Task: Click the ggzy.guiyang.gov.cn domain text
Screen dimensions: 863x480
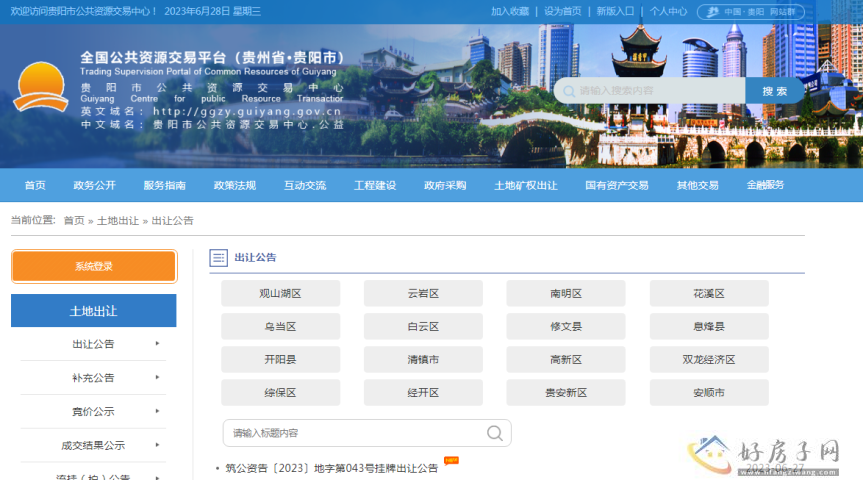Action: coord(247,112)
